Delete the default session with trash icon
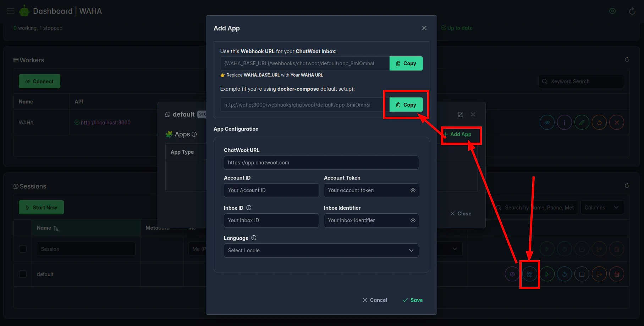Screen dimensions: 644x326 [x=617, y=274]
